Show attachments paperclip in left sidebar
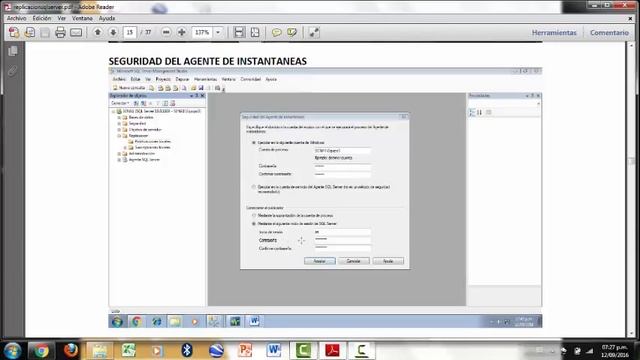This screenshot has height=360, width=640. point(13,71)
